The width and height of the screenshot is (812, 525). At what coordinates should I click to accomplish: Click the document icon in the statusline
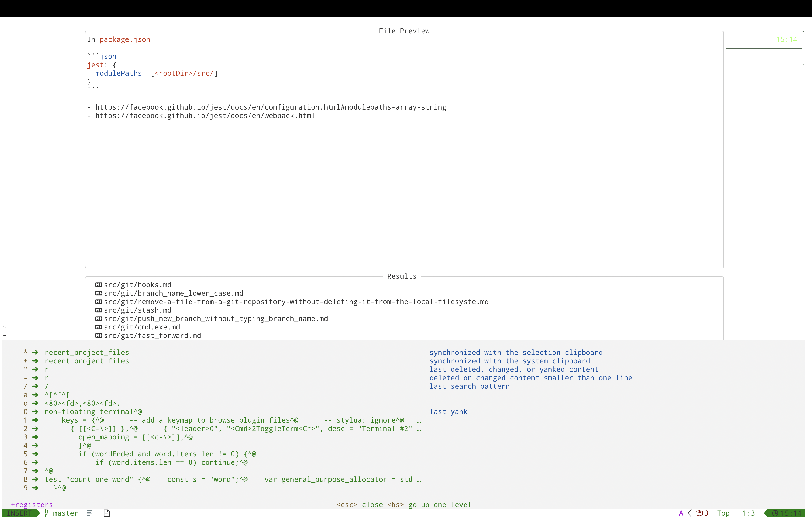(x=106, y=513)
